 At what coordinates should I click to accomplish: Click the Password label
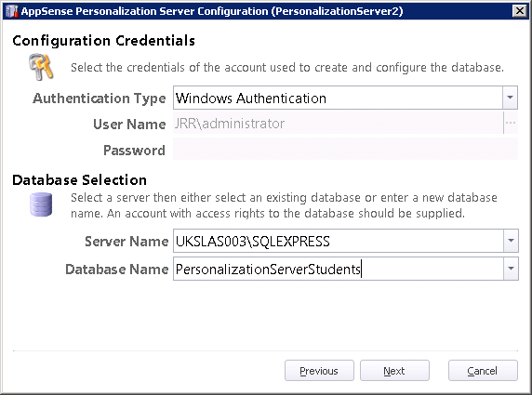point(134,151)
